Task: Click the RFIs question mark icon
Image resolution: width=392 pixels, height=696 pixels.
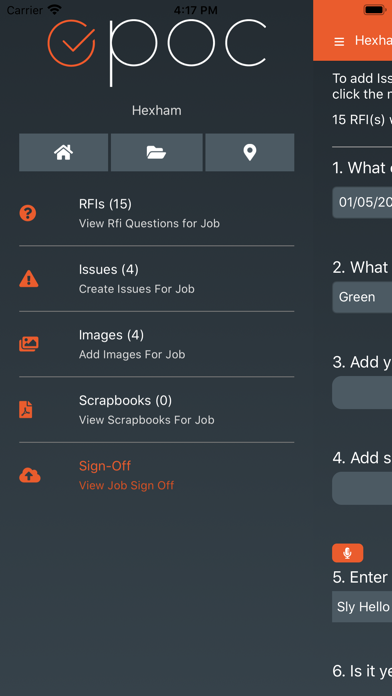Action: [x=28, y=214]
